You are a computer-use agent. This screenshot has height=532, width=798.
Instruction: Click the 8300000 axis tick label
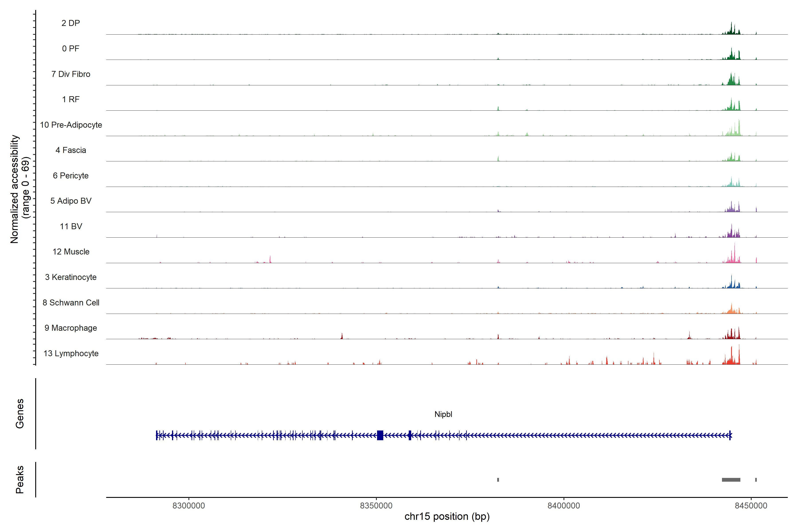[x=189, y=506]
